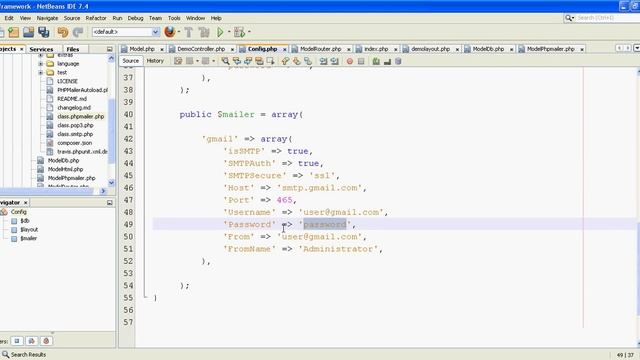Image resolution: width=640 pixels, height=360 pixels.
Task: Select class.smtp.php in the project tree
Action: (x=75, y=134)
